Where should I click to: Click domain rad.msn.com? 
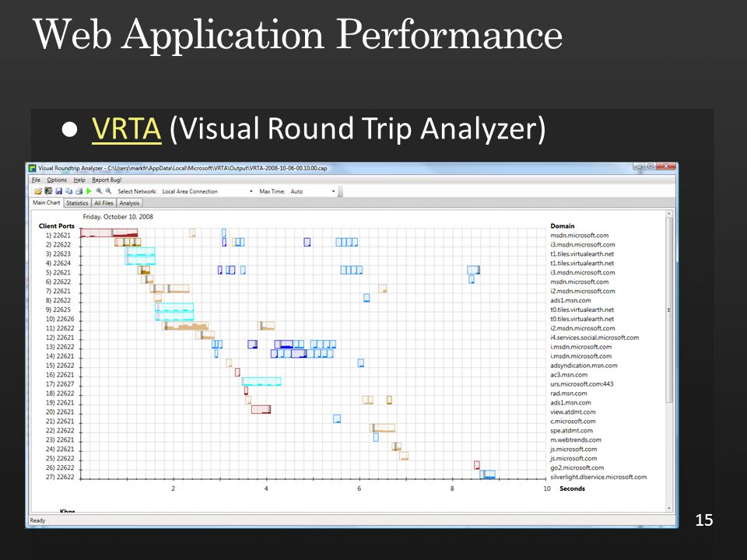[x=568, y=394]
